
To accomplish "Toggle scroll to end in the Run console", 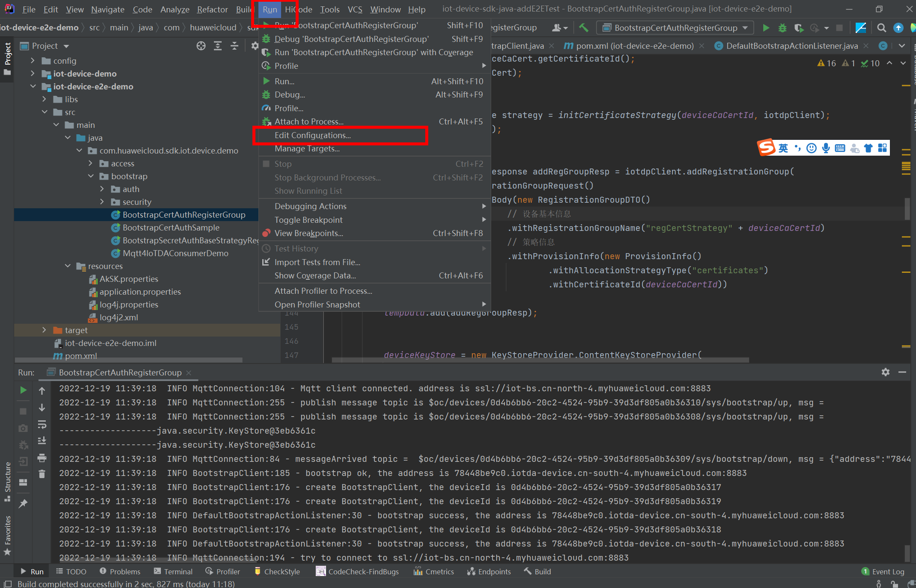I will pyautogui.click(x=42, y=440).
